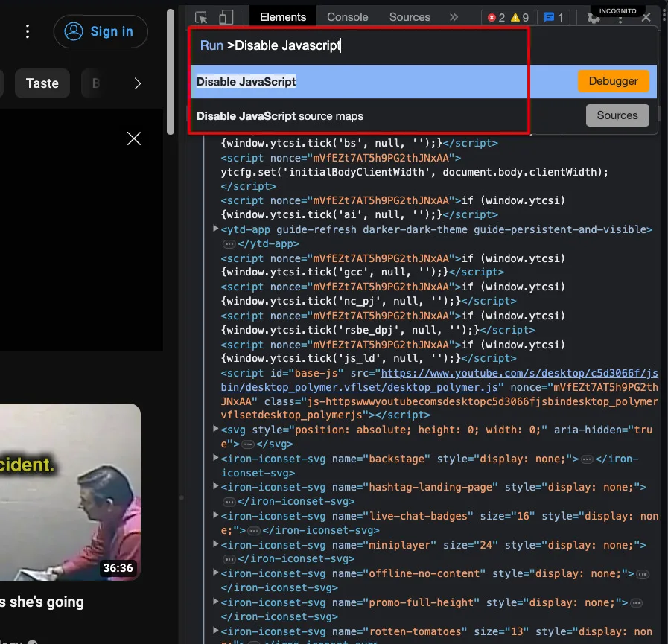Open the 36:36 video thumbnail
668x644 pixels.
[70, 492]
